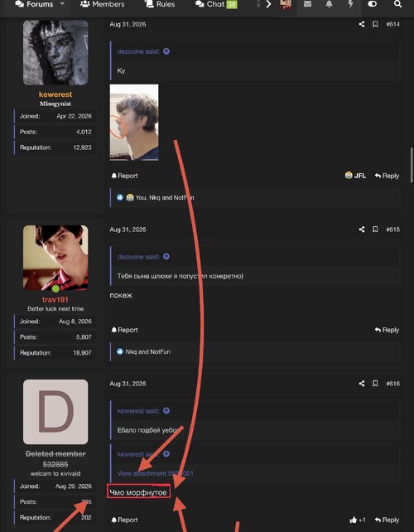
Task: Share post #614 via share icon
Action: pos(362,24)
